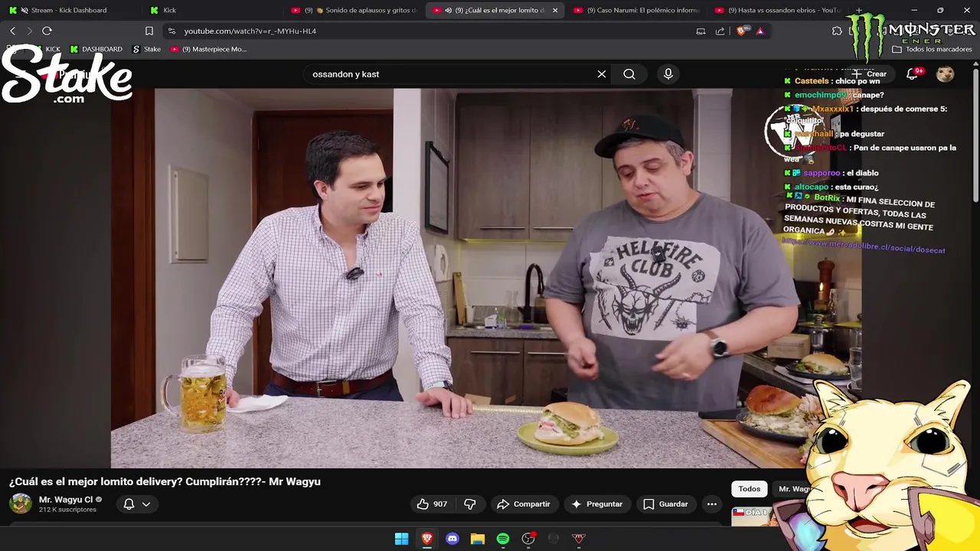Click the YouTube search magnifier button

click(629, 74)
